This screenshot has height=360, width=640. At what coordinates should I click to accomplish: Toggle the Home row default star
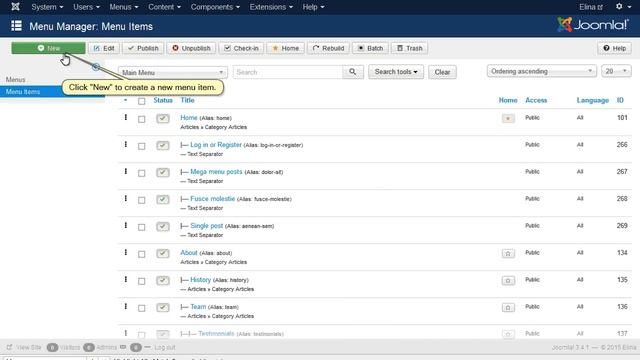(508, 118)
